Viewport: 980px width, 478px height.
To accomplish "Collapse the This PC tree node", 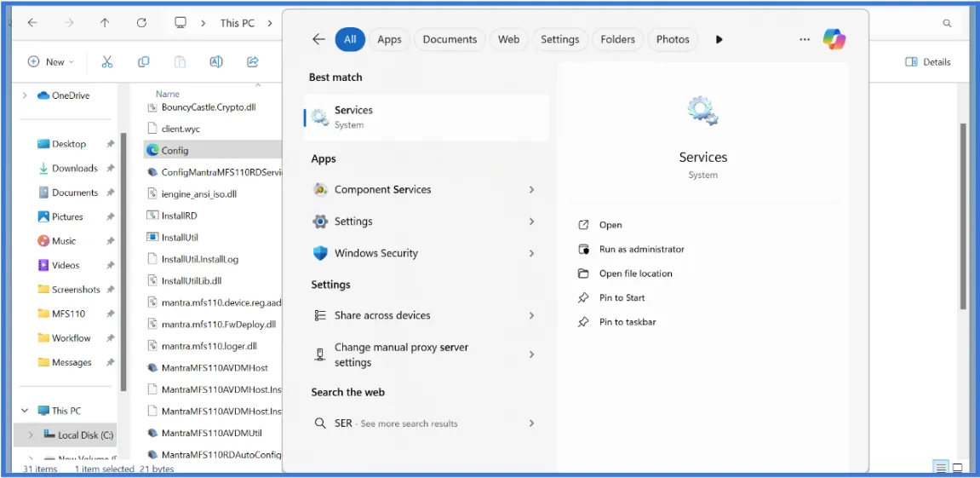I will point(25,411).
